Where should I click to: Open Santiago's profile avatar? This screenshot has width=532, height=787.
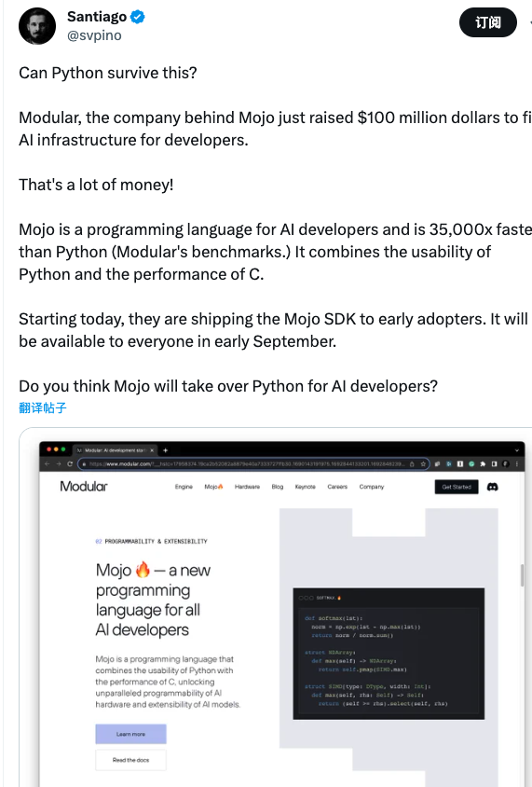pos(37,25)
